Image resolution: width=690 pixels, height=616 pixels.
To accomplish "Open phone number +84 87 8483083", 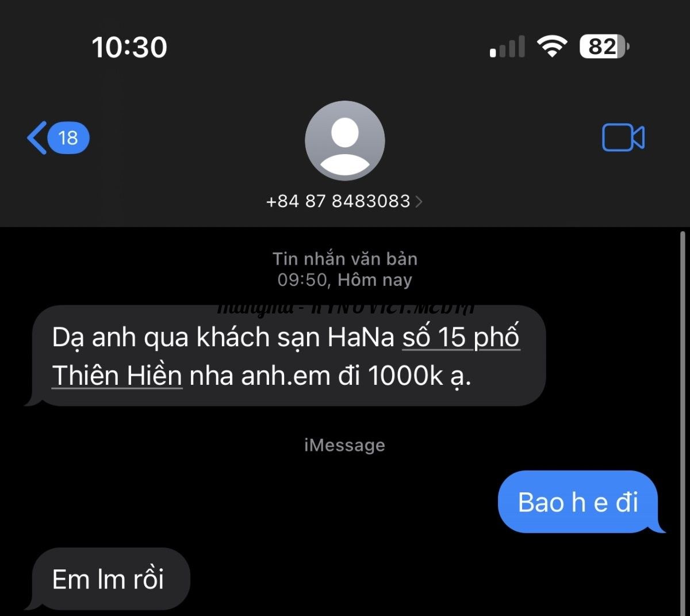I will tap(338, 201).
